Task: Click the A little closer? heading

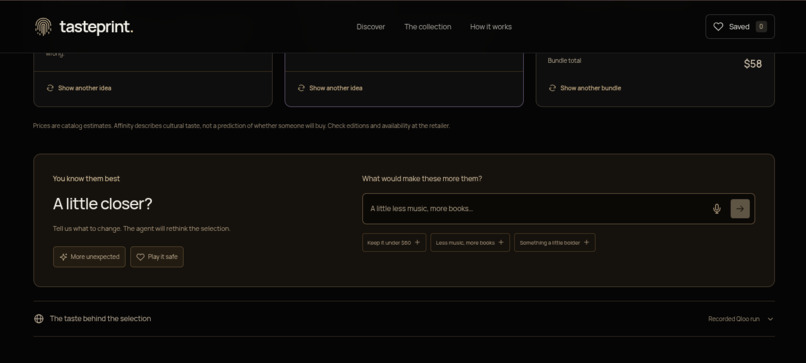Action: (103, 204)
